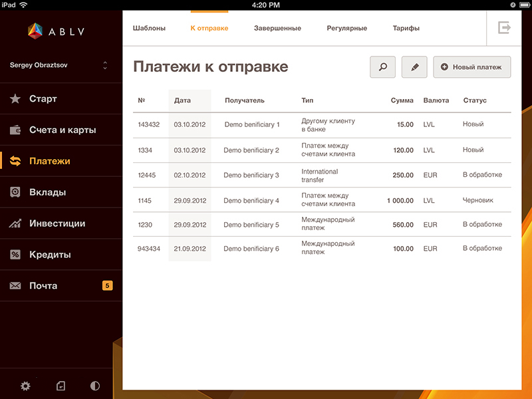Open settings via the gear icon

tap(25, 386)
